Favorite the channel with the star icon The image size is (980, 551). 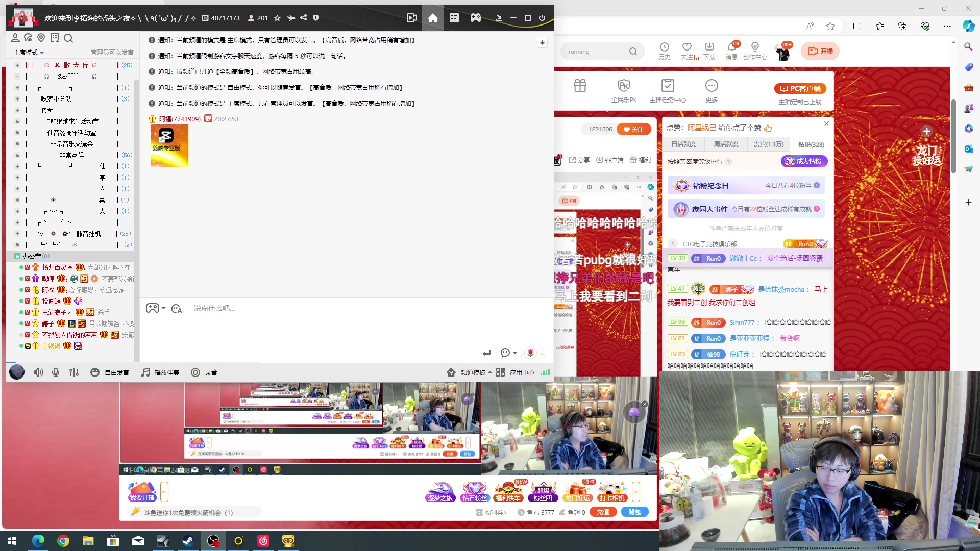click(x=277, y=18)
